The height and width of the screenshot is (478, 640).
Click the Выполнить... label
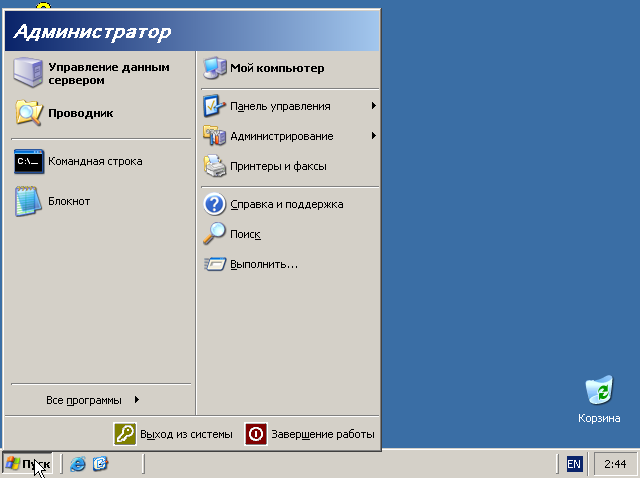pos(264,265)
